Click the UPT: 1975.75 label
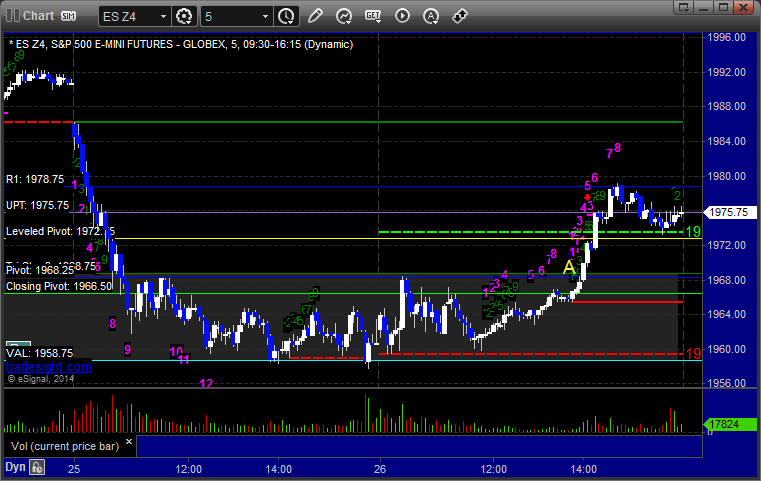This screenshot has height=481, width=761. [x=37, y=205]
